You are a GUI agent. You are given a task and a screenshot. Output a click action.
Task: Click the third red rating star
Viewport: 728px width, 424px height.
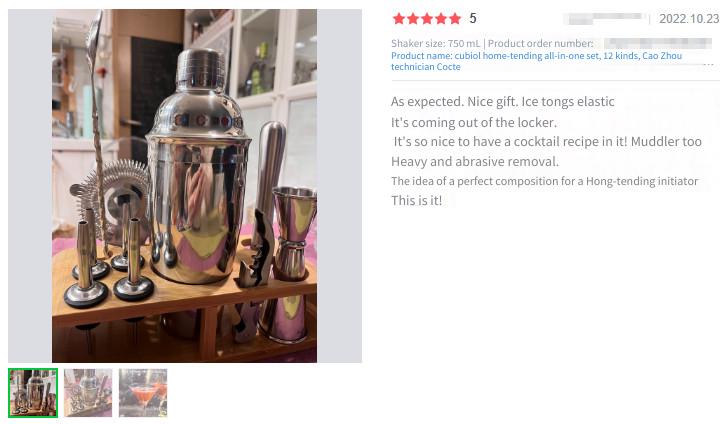coord(427,19)
